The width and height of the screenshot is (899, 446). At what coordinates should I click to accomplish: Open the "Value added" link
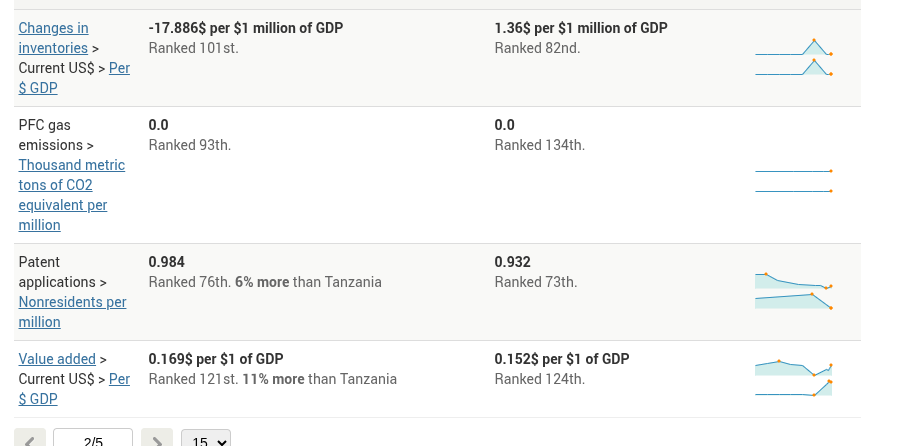(x=57, y=359)
